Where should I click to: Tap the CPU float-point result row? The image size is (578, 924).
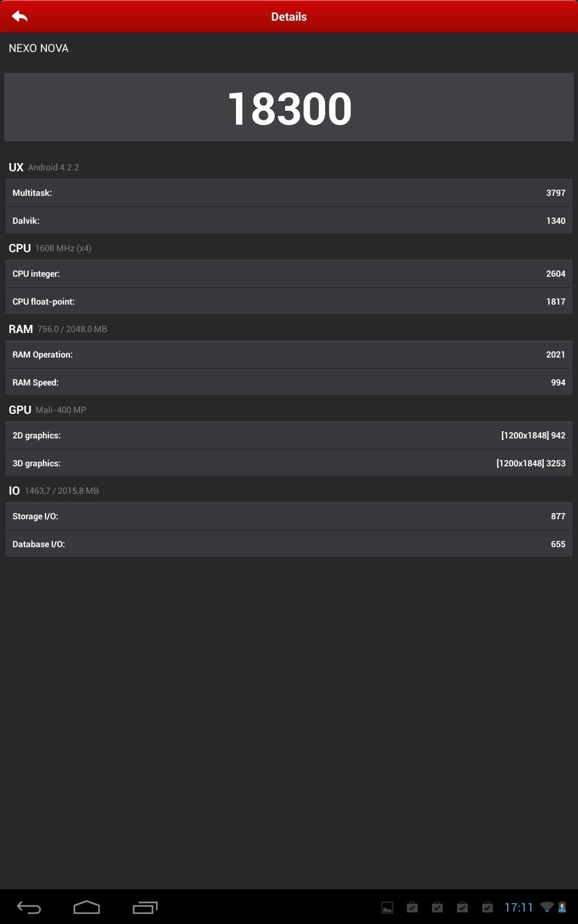[x=289, y=302]
